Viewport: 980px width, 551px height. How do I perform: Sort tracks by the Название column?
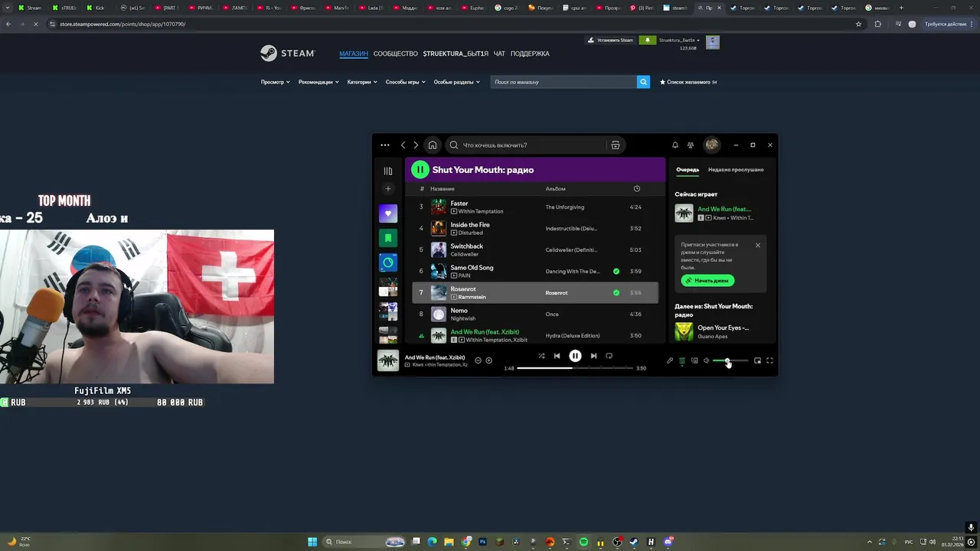[442, 188]
